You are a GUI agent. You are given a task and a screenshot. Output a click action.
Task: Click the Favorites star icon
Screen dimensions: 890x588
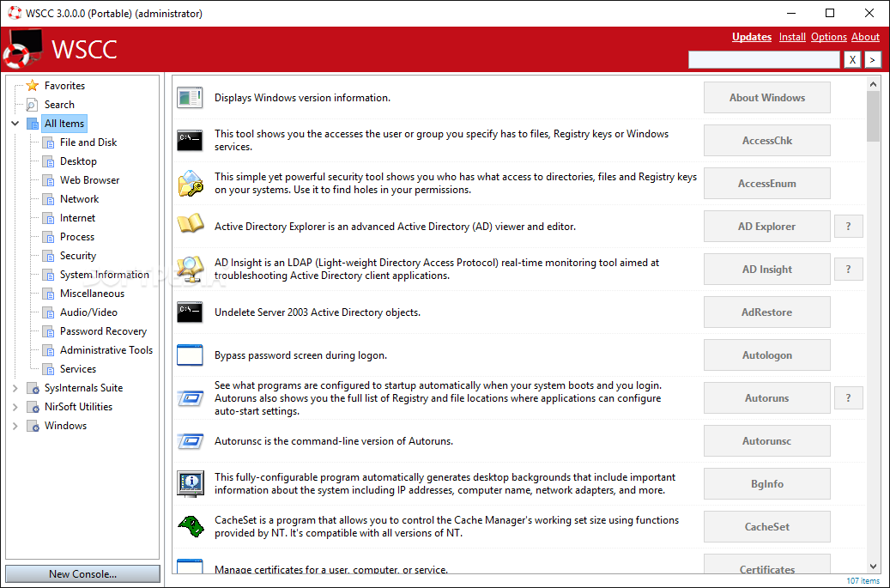33,85
